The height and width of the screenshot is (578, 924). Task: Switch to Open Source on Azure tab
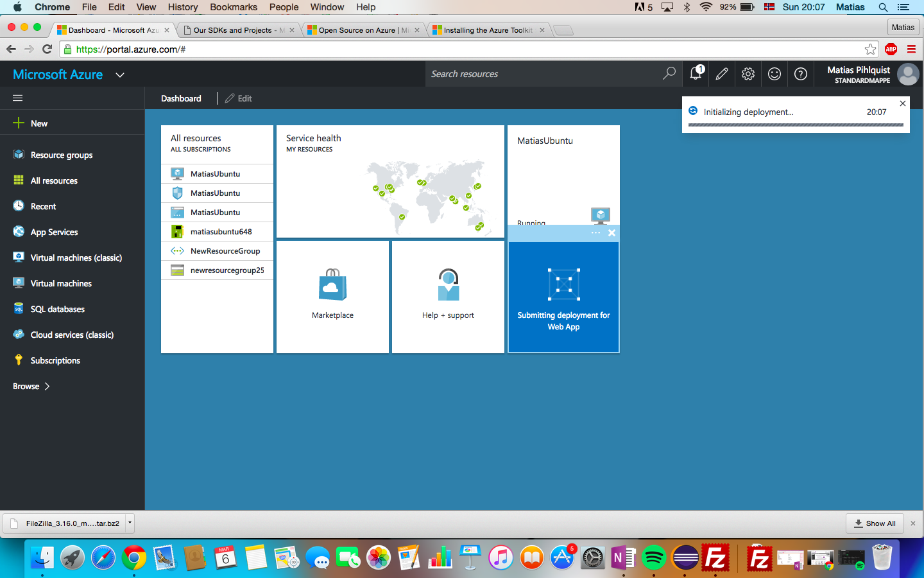click(363, 30)
